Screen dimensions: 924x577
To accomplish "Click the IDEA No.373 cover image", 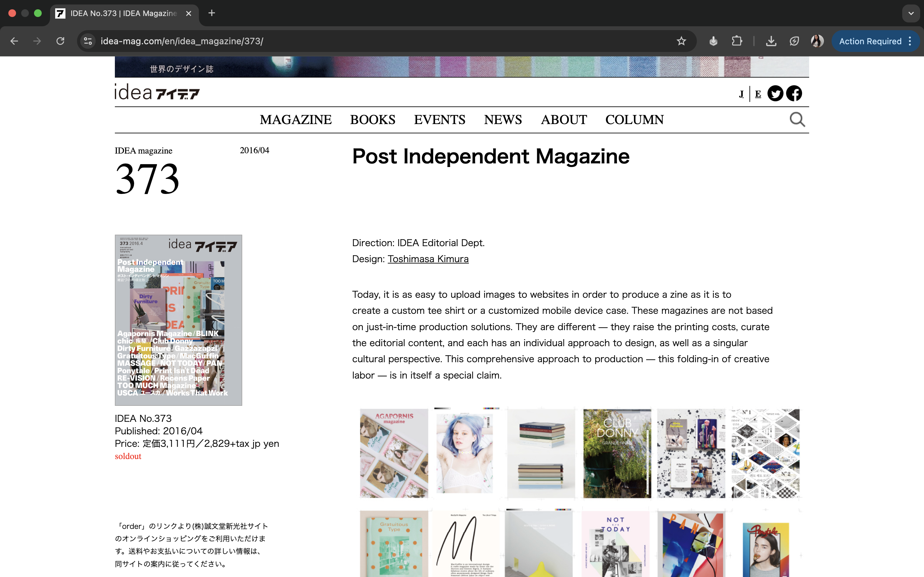I will (x=178, y=320).
